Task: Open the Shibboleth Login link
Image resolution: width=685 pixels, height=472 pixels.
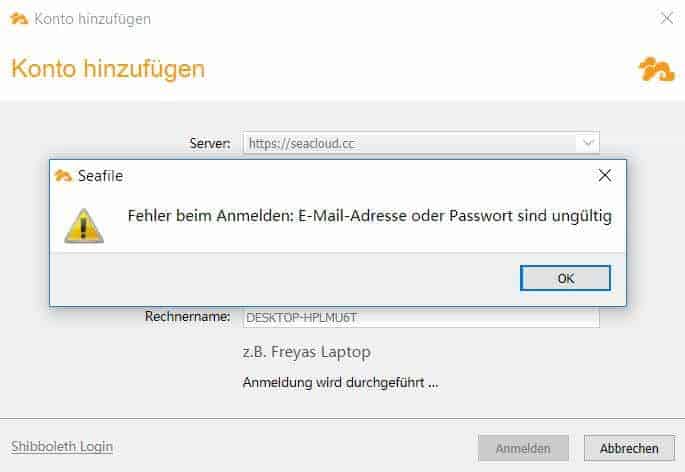Action: tap(62, 447)
